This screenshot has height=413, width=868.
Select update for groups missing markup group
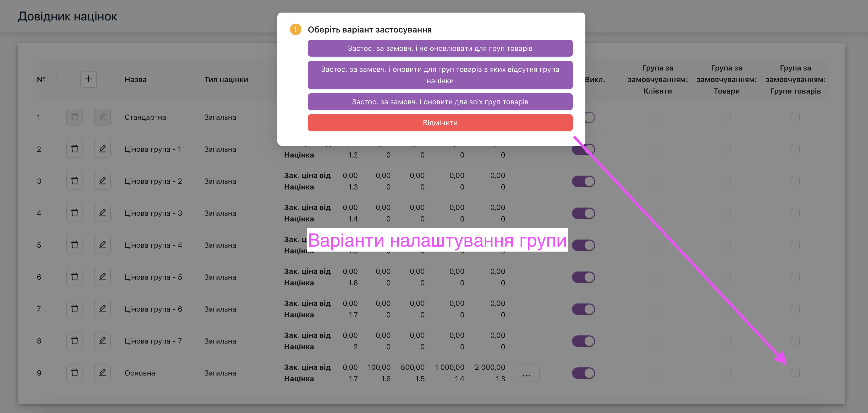pos(440,75)
